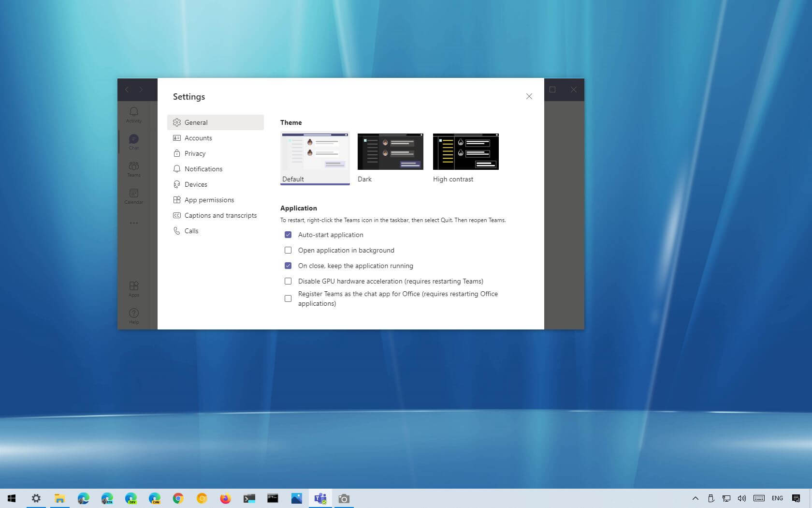The height and width of the screenshot is (508, 812).
Task: Open Calendar from the left rail
Action: (x=134, y=195)
